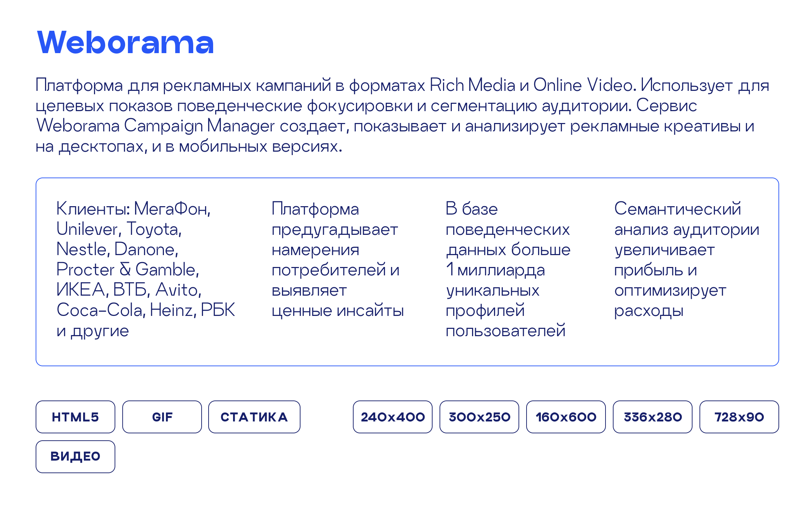Click the platform description paragraph
Viewport: 812px width, 520px height.
coord(402,115)
